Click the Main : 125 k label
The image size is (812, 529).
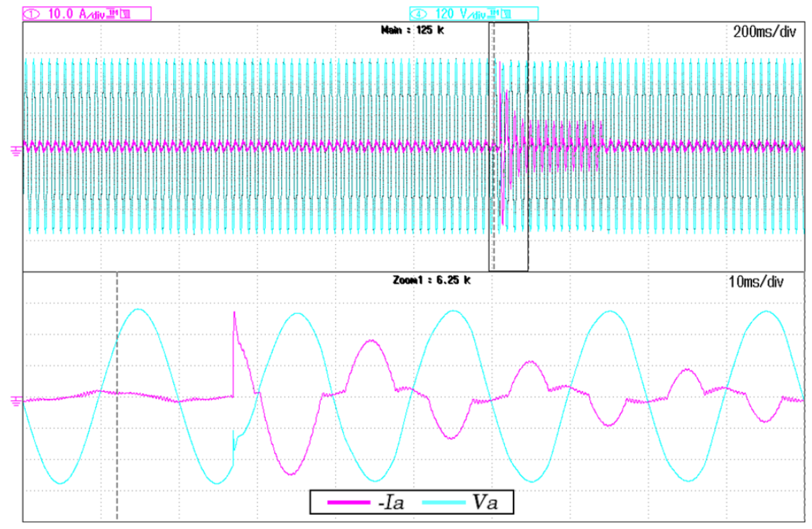(x=412, y=30)
